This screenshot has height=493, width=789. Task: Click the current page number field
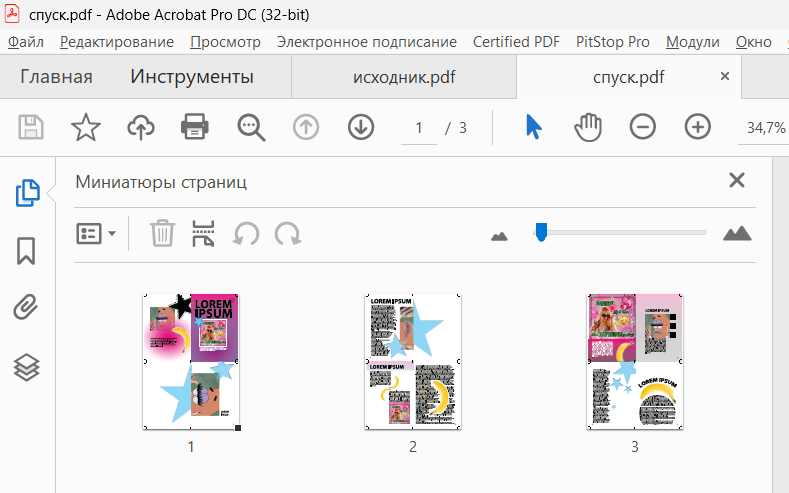(419, 128)
